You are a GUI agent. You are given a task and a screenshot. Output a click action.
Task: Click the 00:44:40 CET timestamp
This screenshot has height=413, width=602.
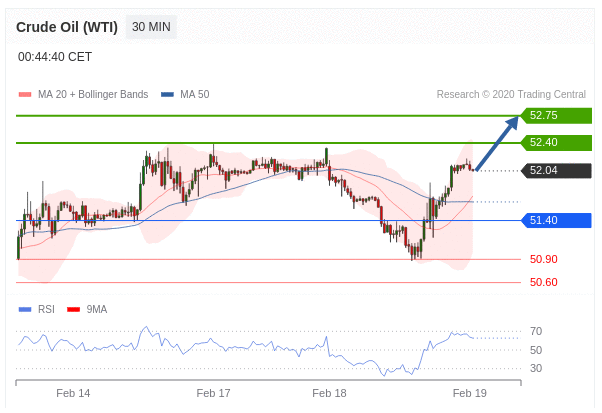[x=55, y=57]
